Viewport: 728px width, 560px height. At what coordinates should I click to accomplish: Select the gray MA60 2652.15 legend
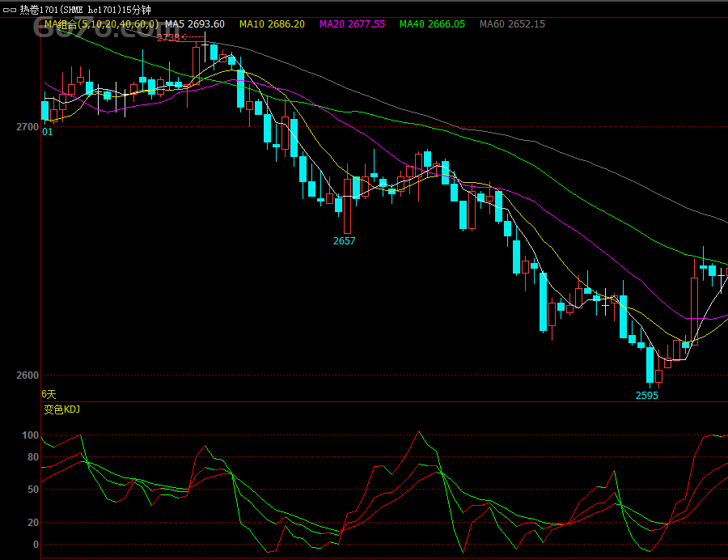pos(512,24)
